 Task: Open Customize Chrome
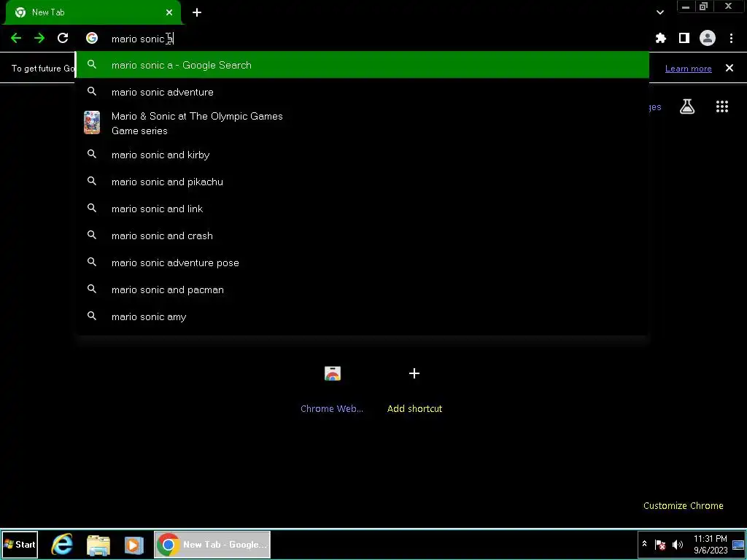point(683,506)
